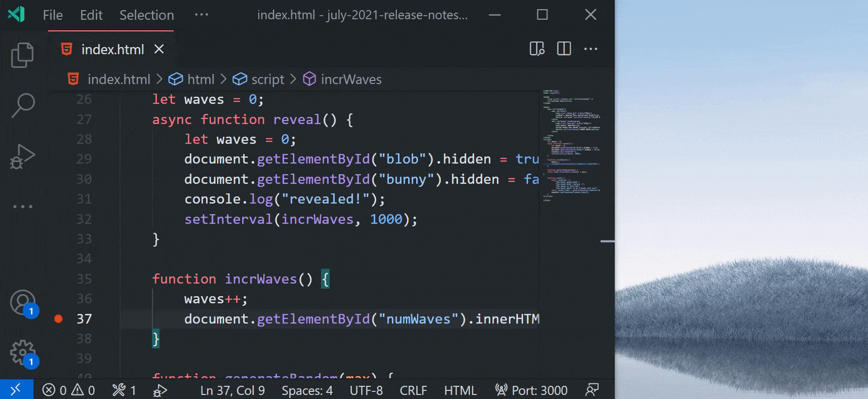Change language mode HTML
Viewport: 868px width, 399px height.
point(460,390)
